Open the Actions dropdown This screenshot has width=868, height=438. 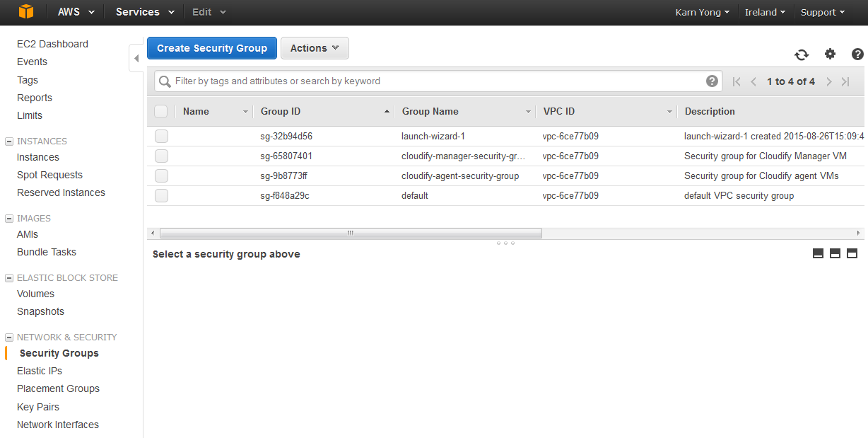(x=315, y=48)
